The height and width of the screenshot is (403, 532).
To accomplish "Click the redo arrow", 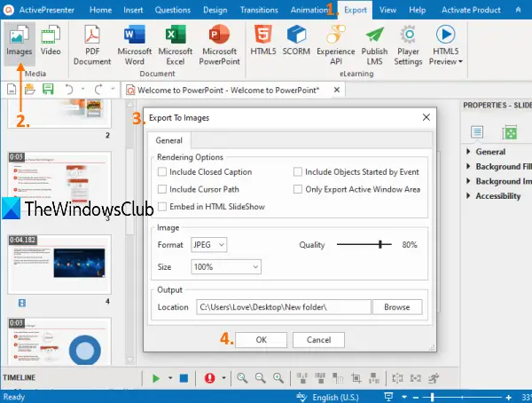I will [98, 90].
